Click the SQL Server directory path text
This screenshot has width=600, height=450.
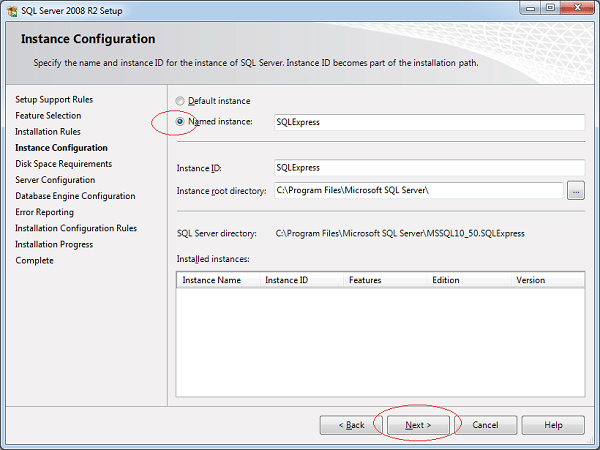[x=400, y=233]
